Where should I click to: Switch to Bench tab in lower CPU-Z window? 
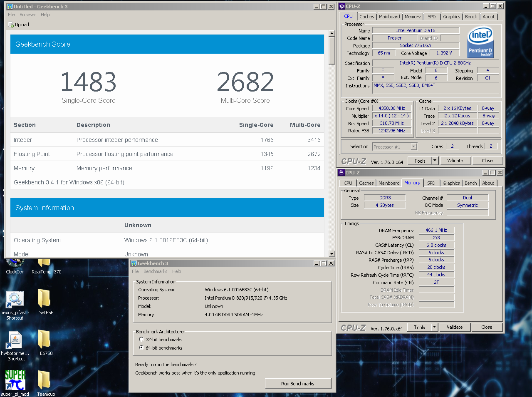point(471,183)
